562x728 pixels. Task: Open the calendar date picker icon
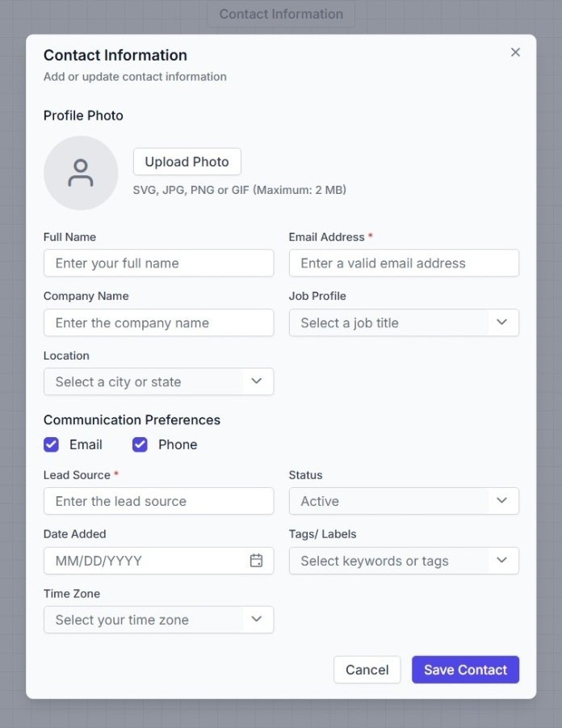coord(256,561)
